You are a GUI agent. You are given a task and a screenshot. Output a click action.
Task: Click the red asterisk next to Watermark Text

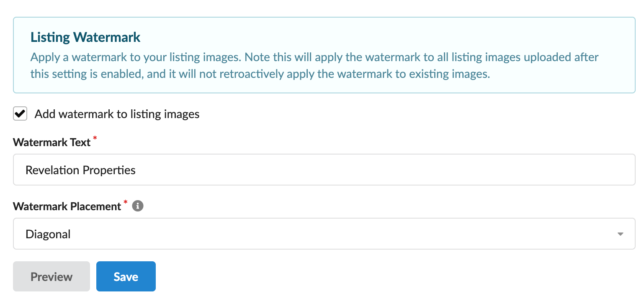pos(95,139)
